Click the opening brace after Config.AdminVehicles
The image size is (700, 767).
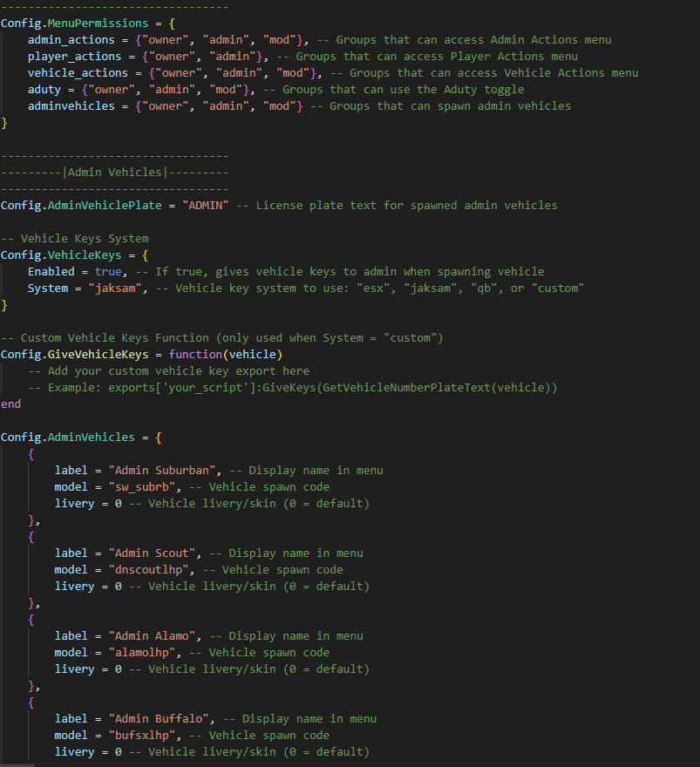click(159, 438)
